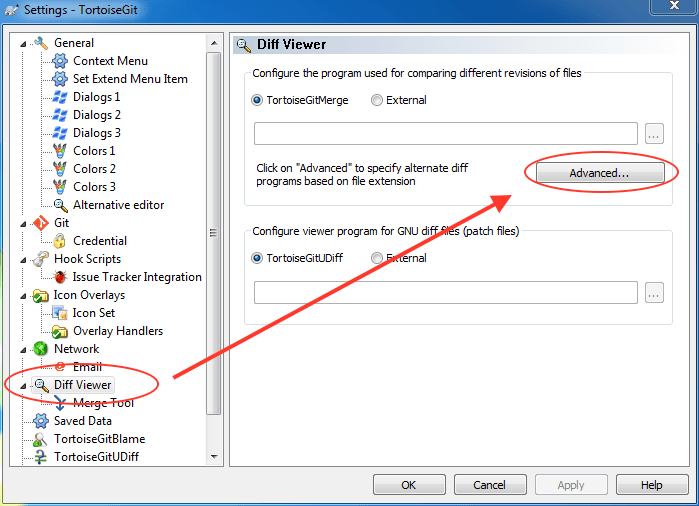Screen dimensions: 699x506
Task: Collapse the General tree node
Action: click(x=23, y=44)
